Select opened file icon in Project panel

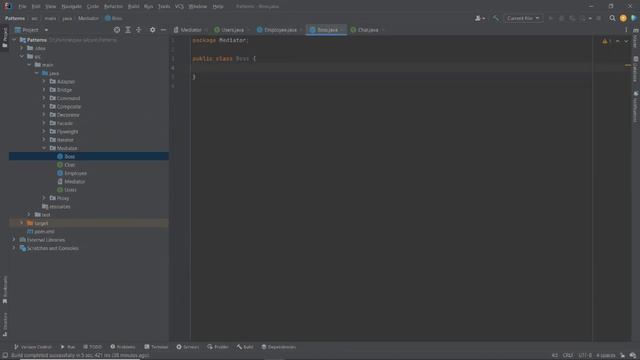coord(117,30)
